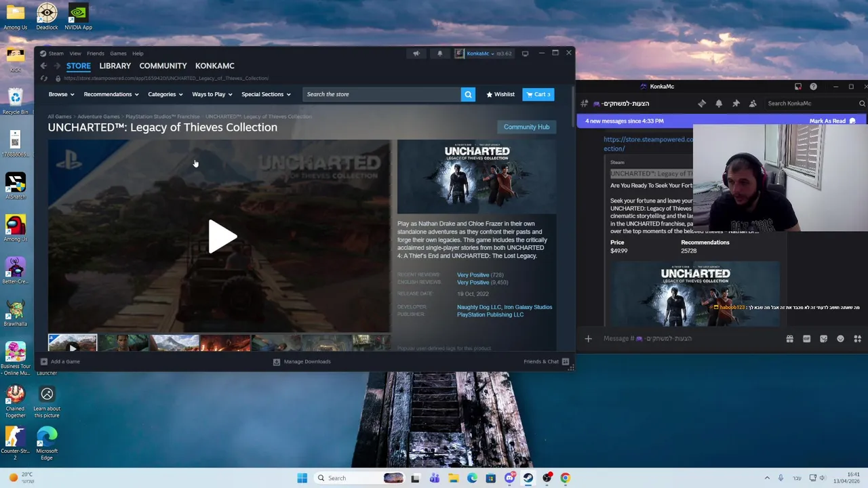Open Discord emoji picker
This screenshot has height=488, width=868.
coord(840,339)
